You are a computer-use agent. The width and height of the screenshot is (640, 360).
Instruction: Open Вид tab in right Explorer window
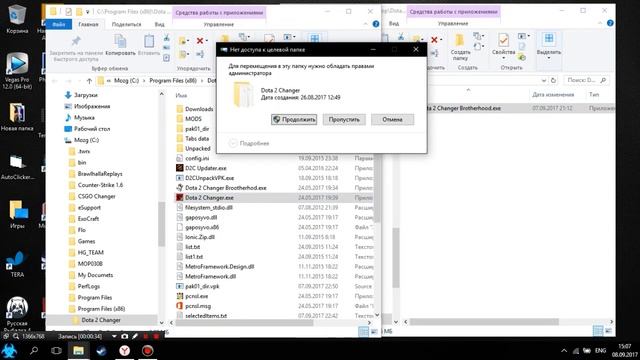coord(394,24)
